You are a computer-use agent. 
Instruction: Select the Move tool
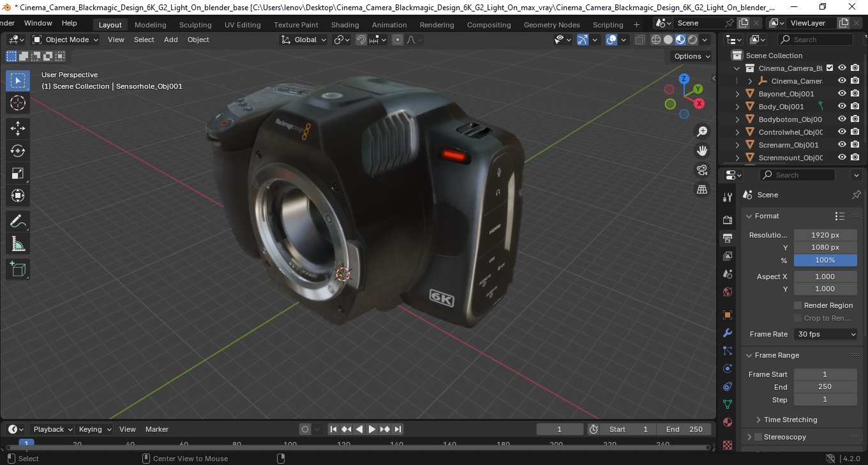click(x=18, y=128)
